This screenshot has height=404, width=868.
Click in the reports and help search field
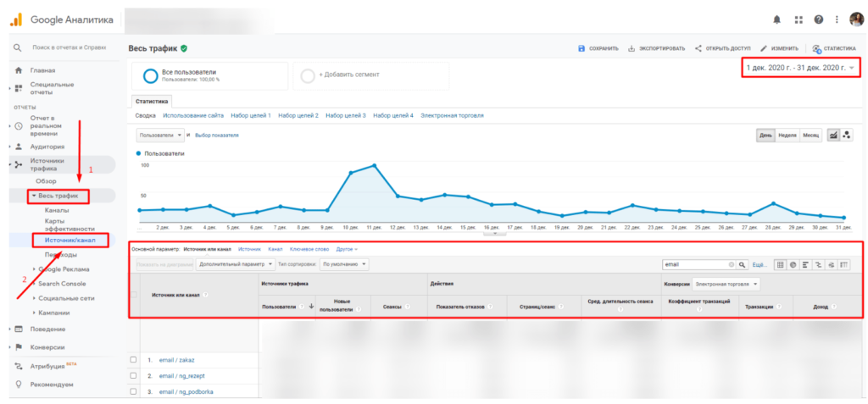tap(69, 48)
